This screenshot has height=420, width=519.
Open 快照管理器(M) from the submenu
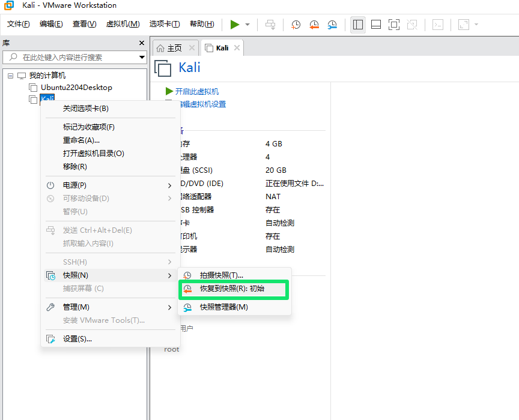pyautogui.click(x=223, y=307)
